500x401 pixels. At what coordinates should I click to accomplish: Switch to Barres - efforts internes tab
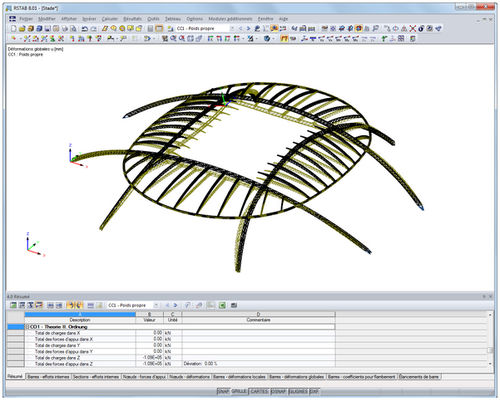click(48, 377)
